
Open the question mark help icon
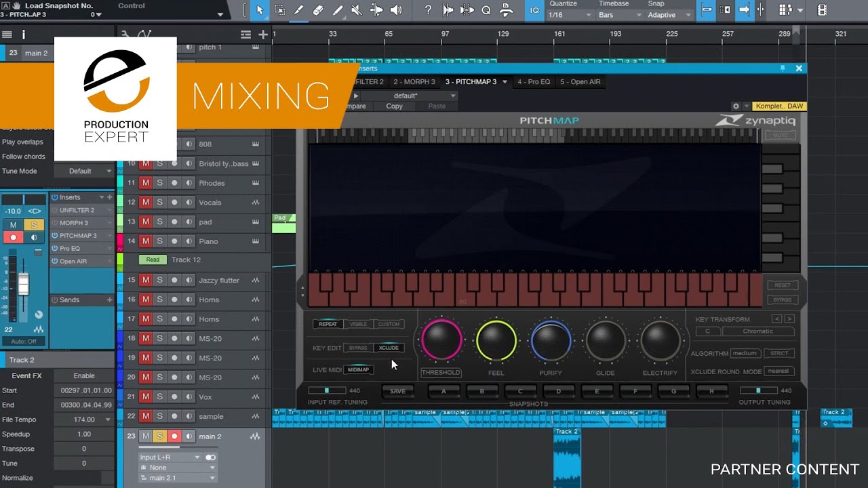(x=428, y=10)
